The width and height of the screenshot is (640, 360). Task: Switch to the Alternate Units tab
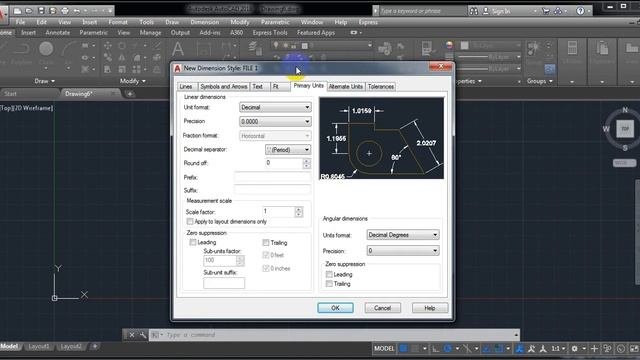(x=346, y=87)
